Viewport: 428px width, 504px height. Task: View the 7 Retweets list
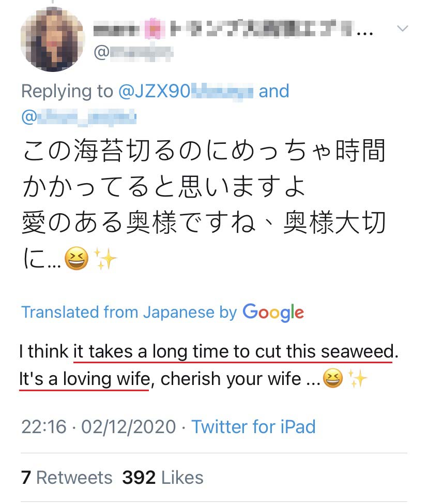[67, 477]
